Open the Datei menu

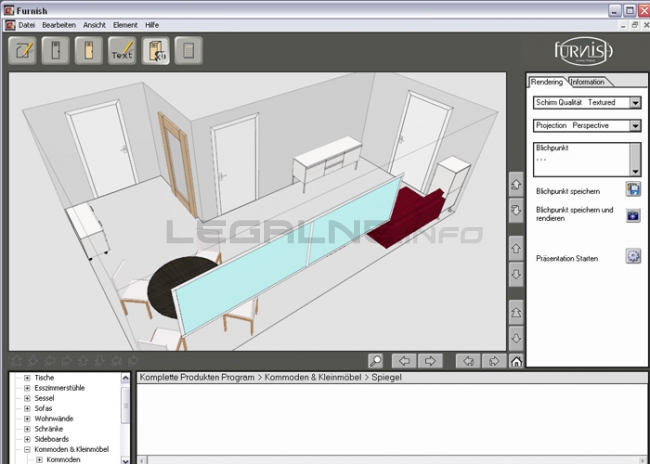coord(27,25)
